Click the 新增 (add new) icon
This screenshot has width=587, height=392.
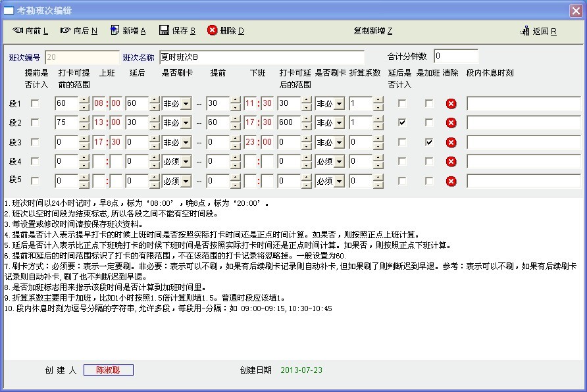pyautogui.click(x=115, y=30)
